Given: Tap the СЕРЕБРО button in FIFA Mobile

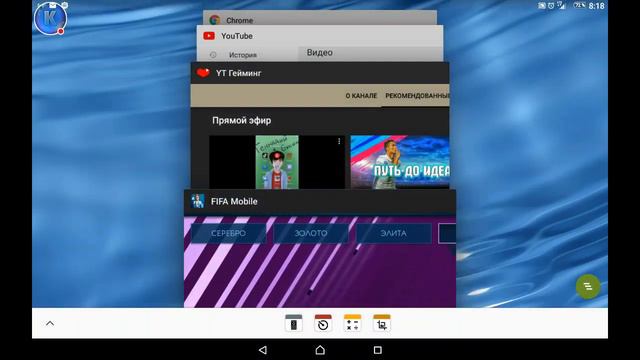Looking at the screenshot, I should coord(228,233).
